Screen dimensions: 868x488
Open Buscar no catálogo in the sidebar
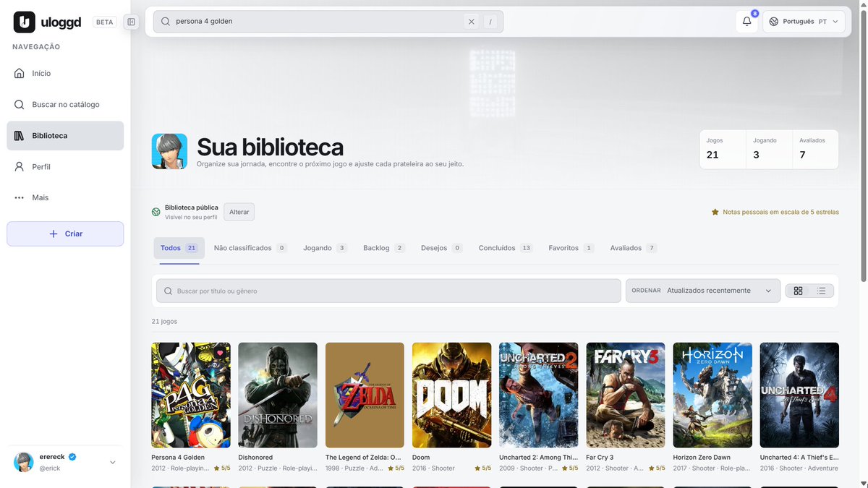point(65,104)
